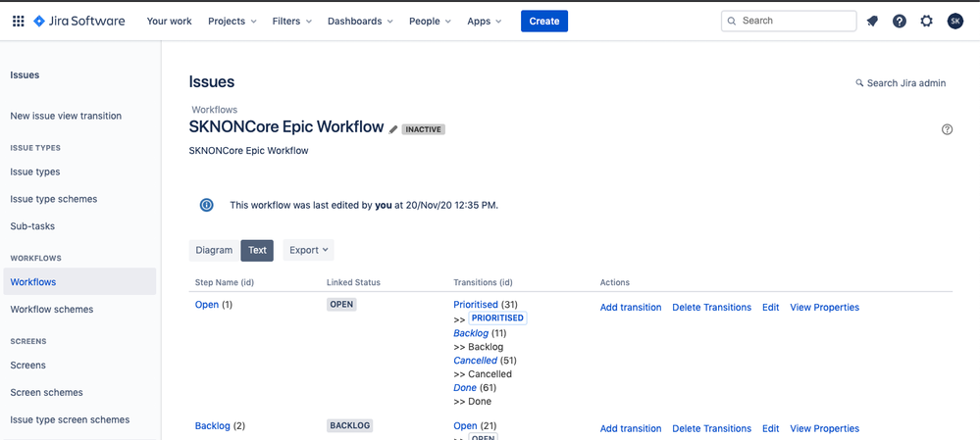This screenshot has width=980, height=440.
Task: Click Add transition for Backlog step
Action: coord(631,429)
